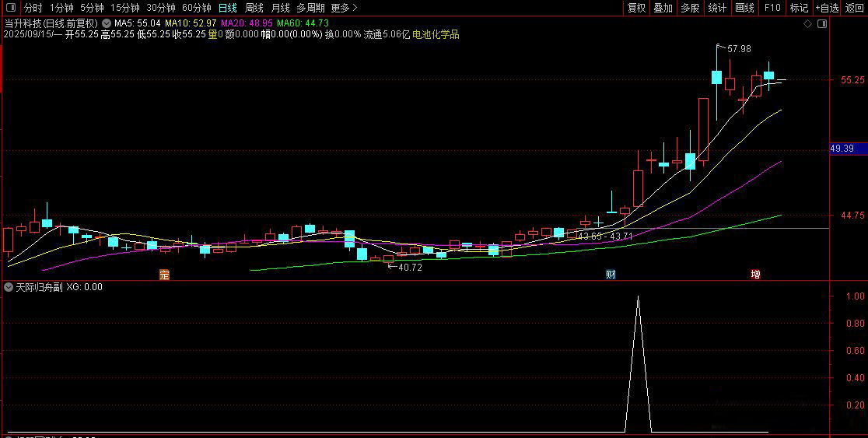This screenshot has height=438, width=868.
Task: Click the 增 event marker
Action: (x=755, y=275)
